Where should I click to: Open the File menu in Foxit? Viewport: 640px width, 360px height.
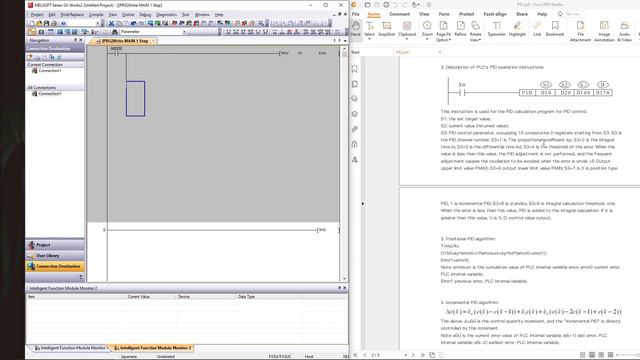pyautogui.click(x=356, y=14)
